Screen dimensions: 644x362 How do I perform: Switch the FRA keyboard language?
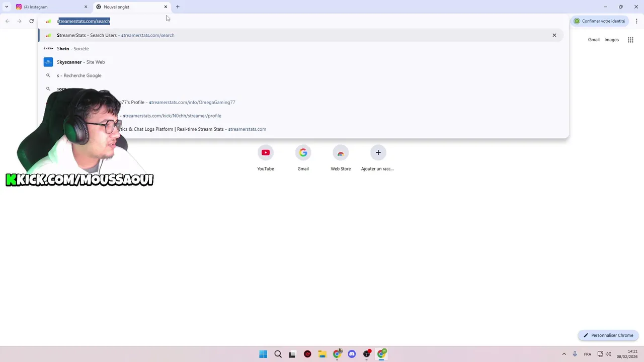(x=587, y=354)
